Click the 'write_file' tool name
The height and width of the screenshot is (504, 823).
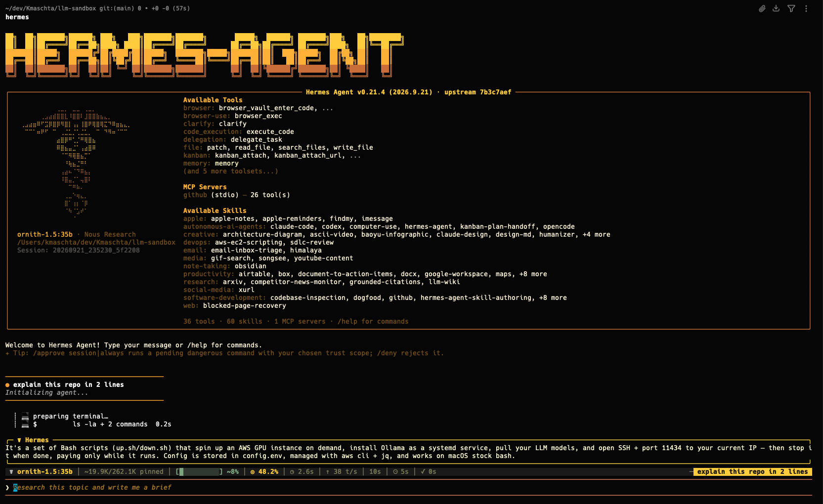point(353,148)
